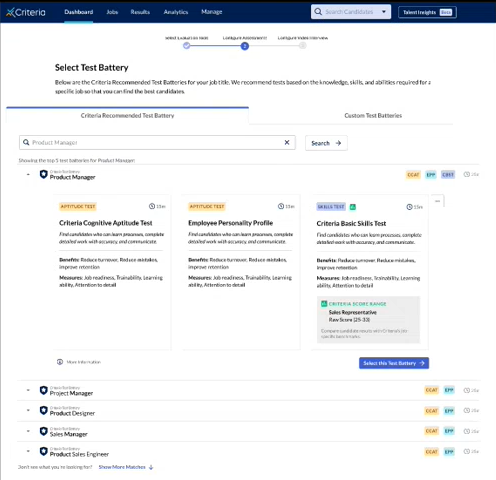Image resolution: width=496 pixels, height=480 pixels.
Task: Click the CBST tag on Product Manager row
Action: coord(448,175)
